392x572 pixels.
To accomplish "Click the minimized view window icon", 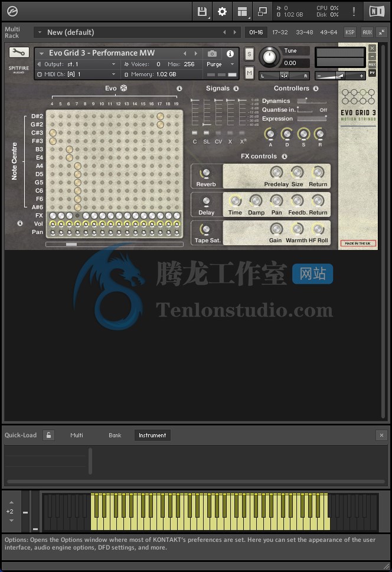I will coord(262,12).
